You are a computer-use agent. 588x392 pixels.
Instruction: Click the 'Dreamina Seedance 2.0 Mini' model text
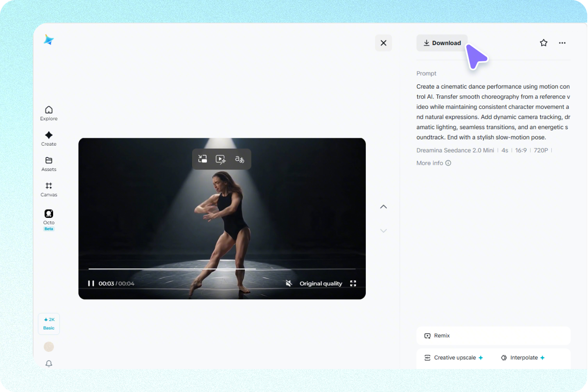(x=455, y=150)
